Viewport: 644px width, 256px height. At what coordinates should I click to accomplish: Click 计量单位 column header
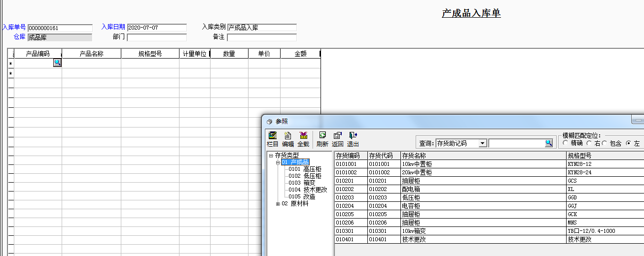click(195, 54)
